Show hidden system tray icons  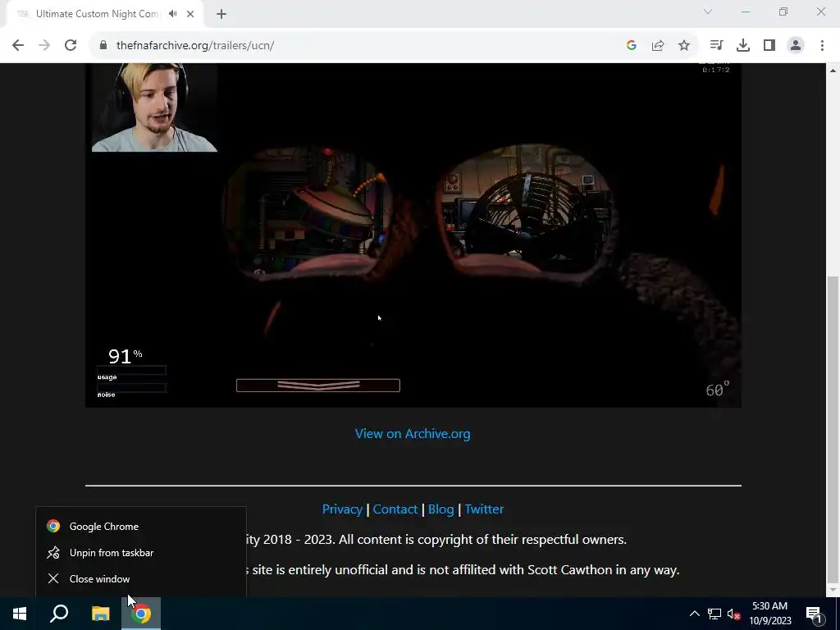point(694,614)
